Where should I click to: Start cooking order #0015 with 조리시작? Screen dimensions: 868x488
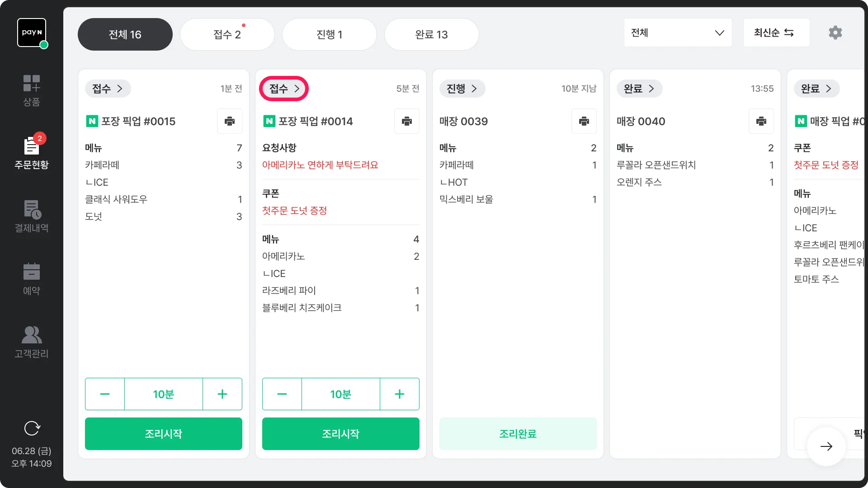(164, 434)
